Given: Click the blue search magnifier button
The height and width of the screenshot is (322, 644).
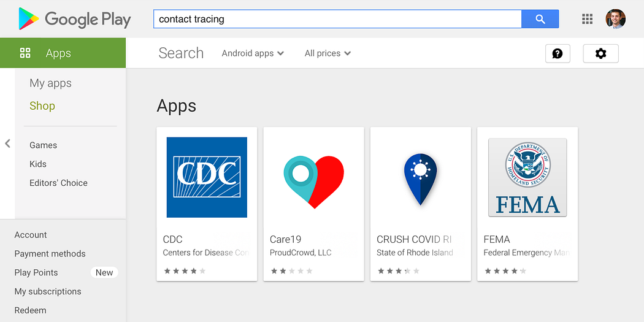Looking at the screenshot, I should point(540,19).
